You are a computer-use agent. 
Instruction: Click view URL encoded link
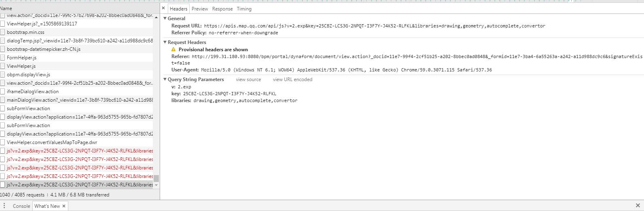[293, 79]
